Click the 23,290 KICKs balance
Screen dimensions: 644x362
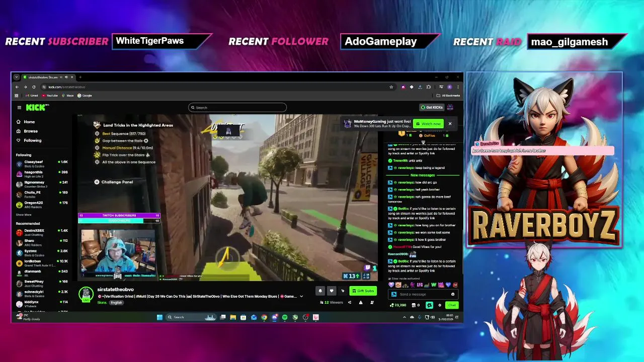[x=398, y=305]
